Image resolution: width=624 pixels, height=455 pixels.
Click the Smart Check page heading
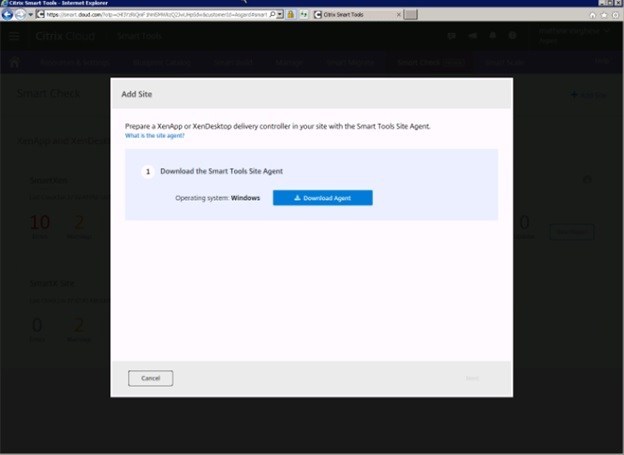(x=49, y=94)
